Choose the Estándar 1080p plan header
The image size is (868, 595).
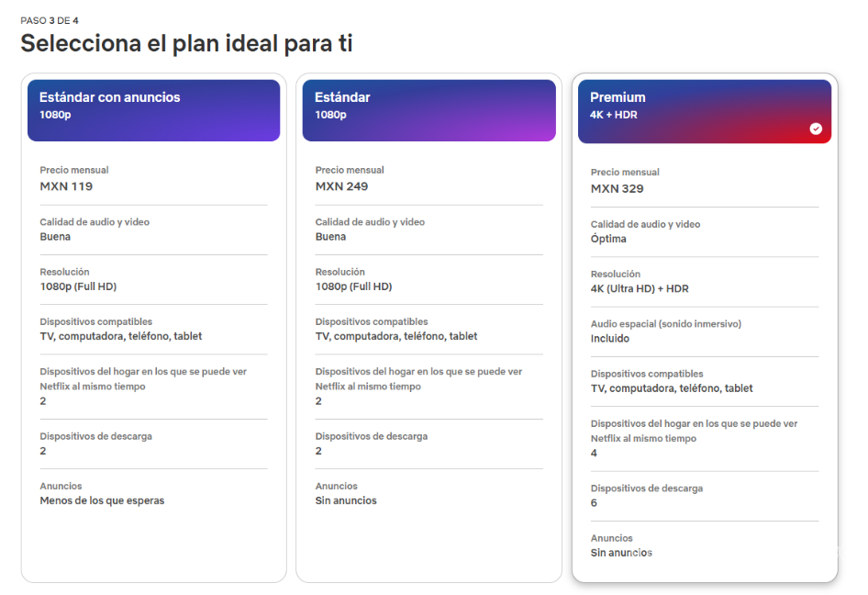428,110
